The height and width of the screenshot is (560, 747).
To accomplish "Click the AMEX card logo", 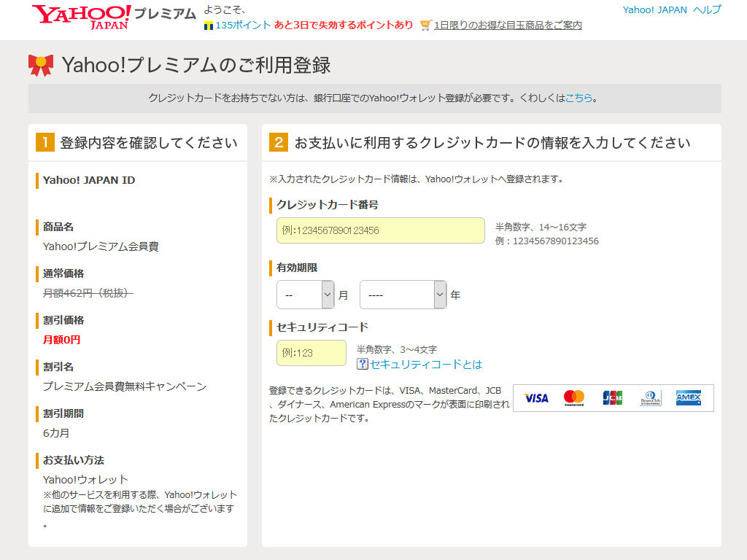I will (689, 397).
